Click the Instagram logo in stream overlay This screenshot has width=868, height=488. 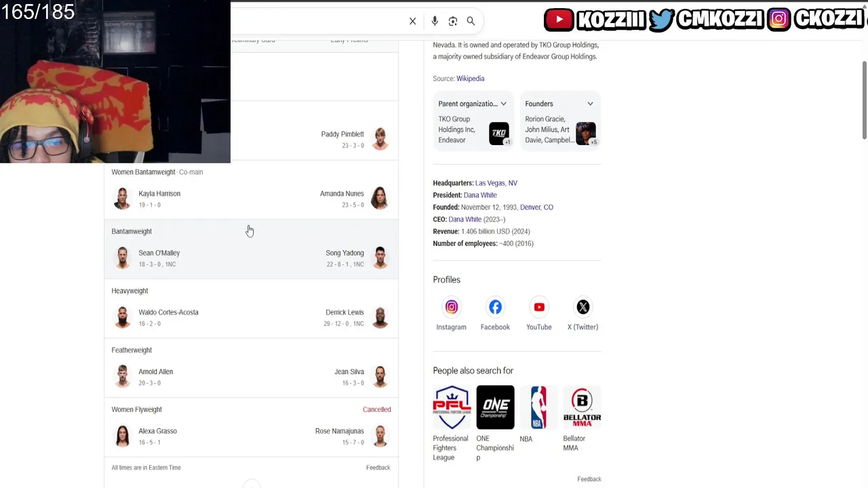[x=779, y=20]
